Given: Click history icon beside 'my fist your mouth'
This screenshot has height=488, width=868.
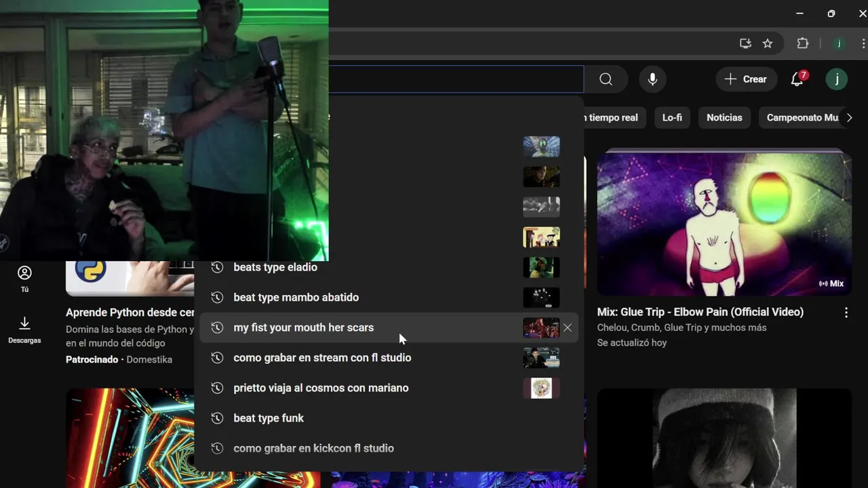Looking at the screenshot, I should coord(217,327).
